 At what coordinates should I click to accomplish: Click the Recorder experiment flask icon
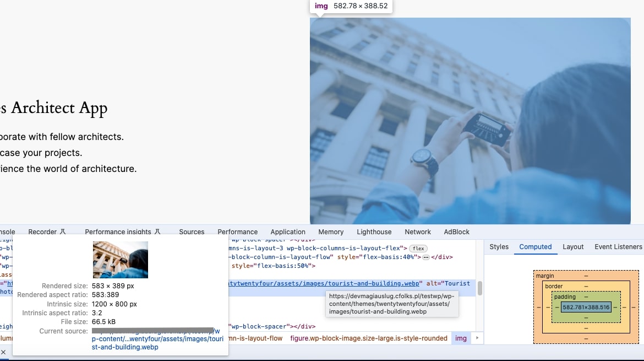point(63,232)
